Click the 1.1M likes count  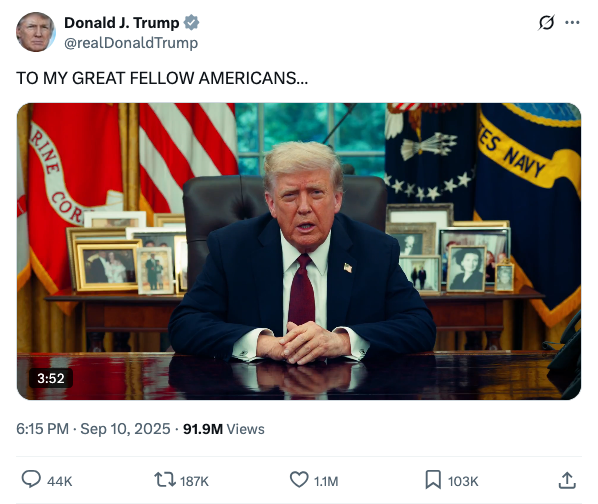click(x=326, y=482)
